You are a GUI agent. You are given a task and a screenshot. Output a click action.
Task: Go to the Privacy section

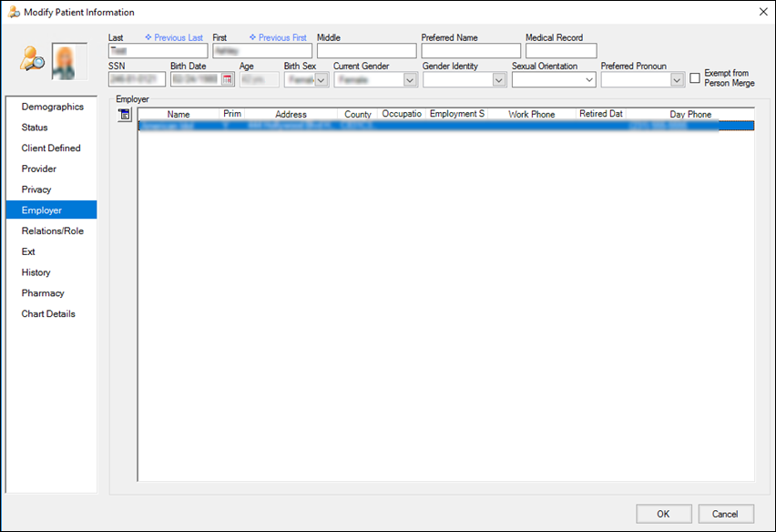(36, 189)
